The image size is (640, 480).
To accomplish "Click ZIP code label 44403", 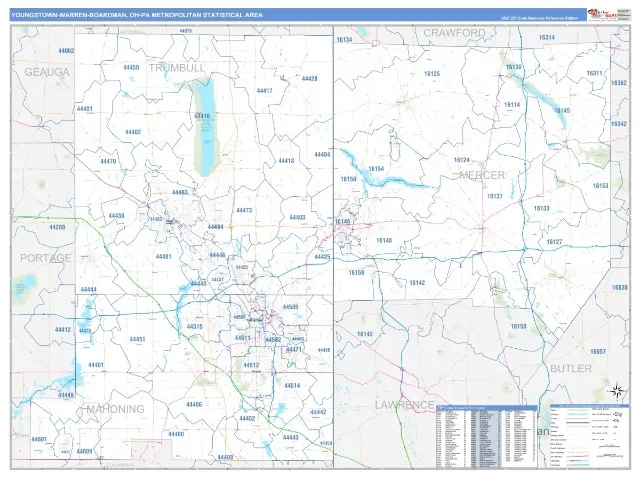I will [297, 218].
